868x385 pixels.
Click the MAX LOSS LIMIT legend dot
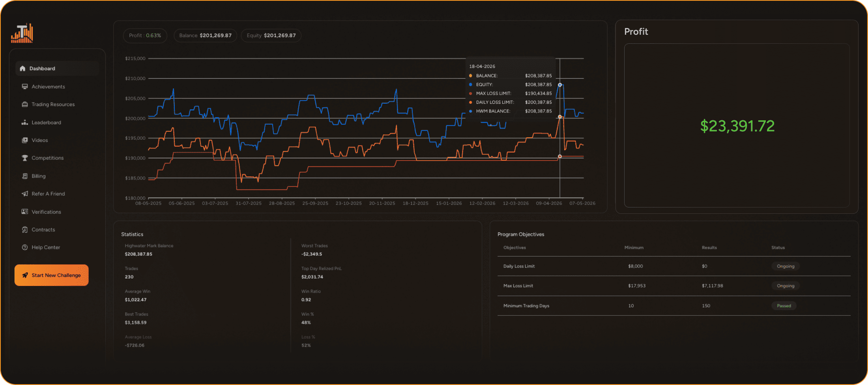click(470, 93)
